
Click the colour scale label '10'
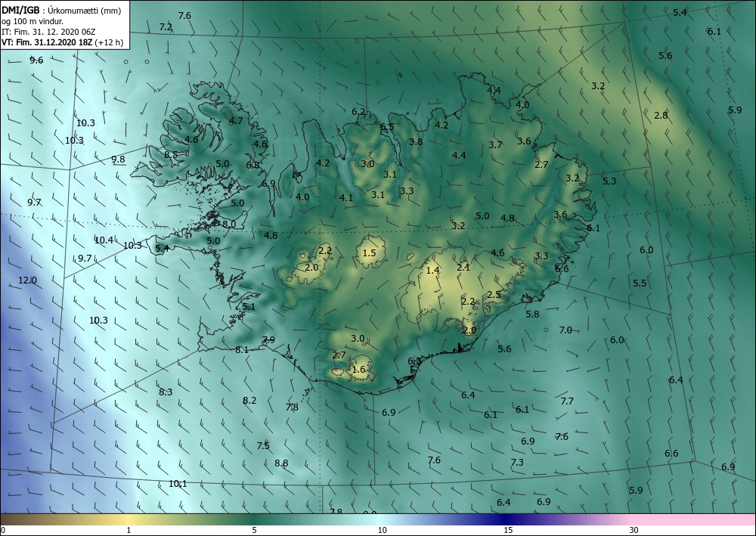click(x=382, y=530)
